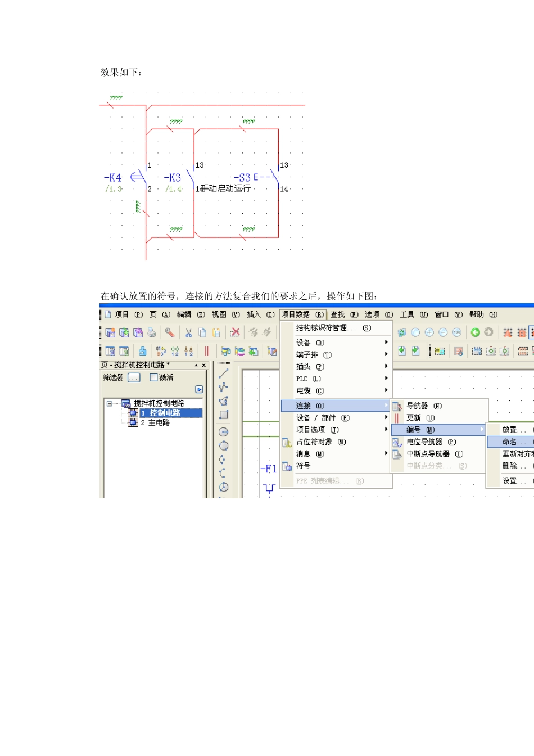Open the 项目 (P) menu
534x756 pixels.
click(x=129, y=314)
